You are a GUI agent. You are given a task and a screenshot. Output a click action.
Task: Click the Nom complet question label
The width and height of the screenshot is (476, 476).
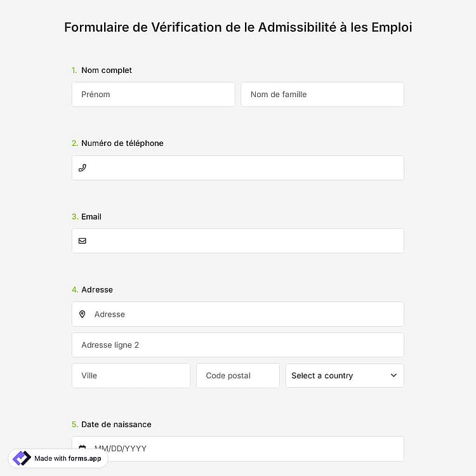pyautogui.click(x=106, y=70)
